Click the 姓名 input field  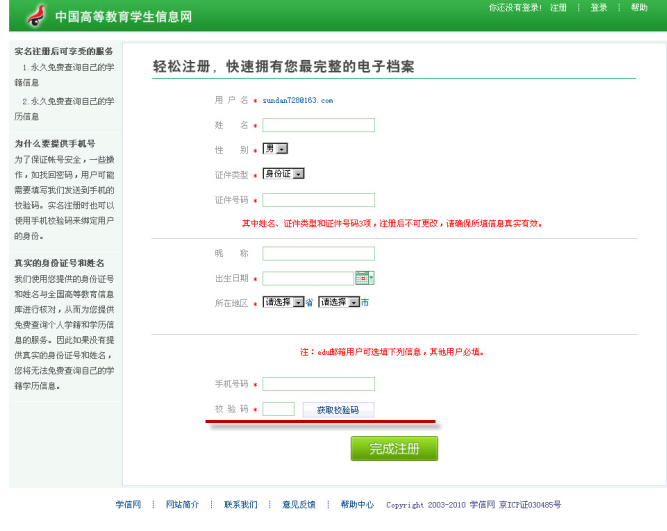click(x=318, y=125)
